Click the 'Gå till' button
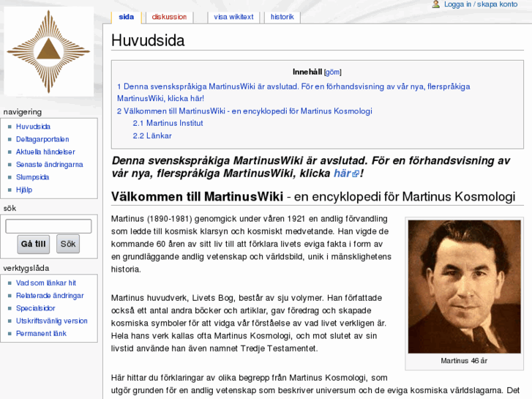Image resolution: width=532 pixels, height=399 pixels. coord(33,244)
